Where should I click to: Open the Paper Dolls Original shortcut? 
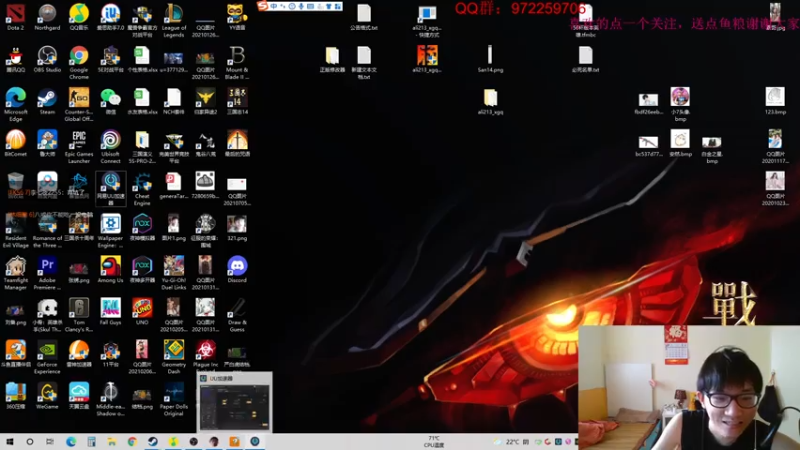click(x=173, y=400)
